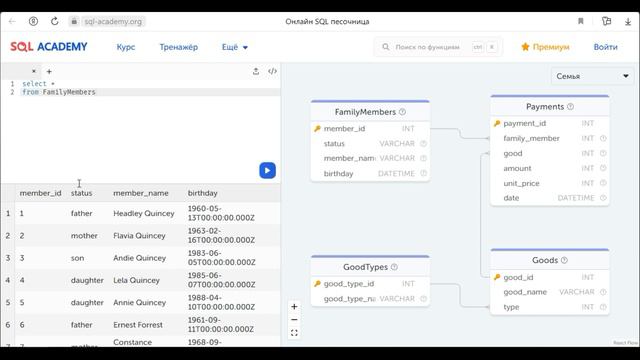
Task: Click the bookmark icon in browser bar
Action: (x=580, y=21)
